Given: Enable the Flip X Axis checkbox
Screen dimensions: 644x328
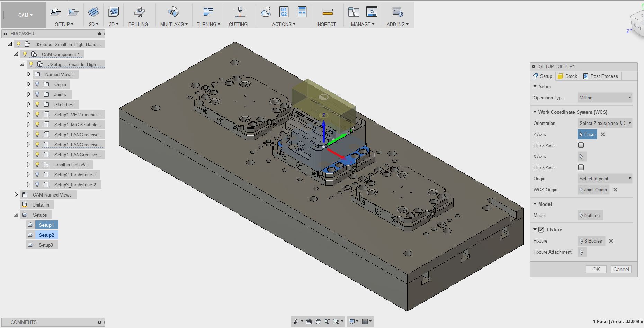Looking at the screenshot, I should [x=581, y=167].
